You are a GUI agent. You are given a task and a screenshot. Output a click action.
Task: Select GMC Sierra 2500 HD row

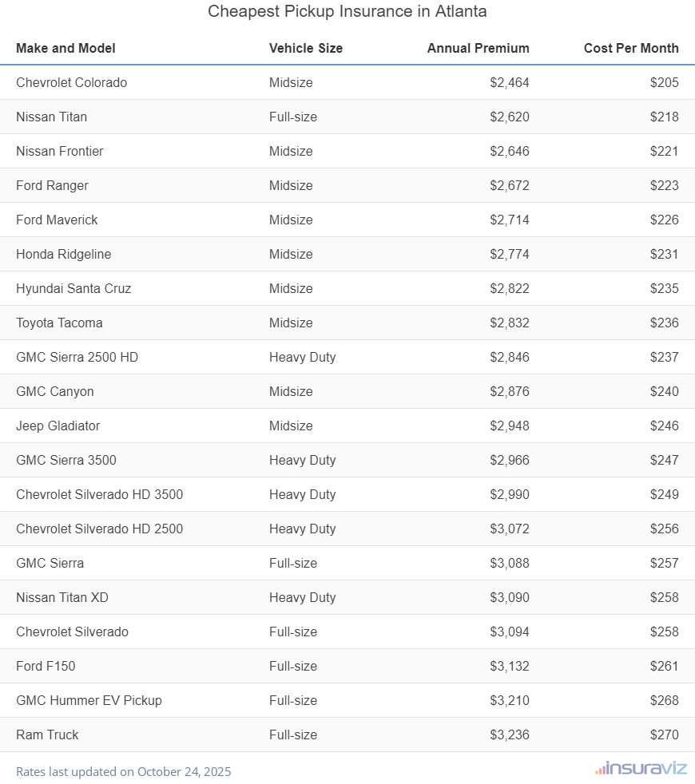point(77,357)
